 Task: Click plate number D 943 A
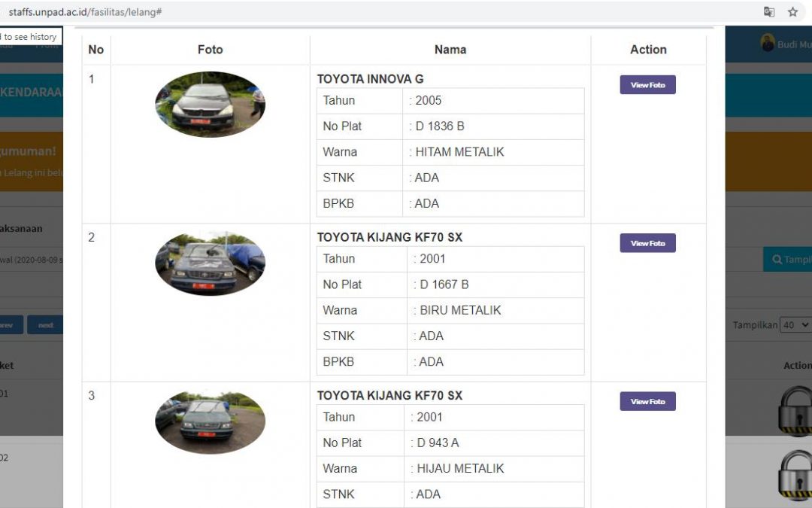[438, 443]
